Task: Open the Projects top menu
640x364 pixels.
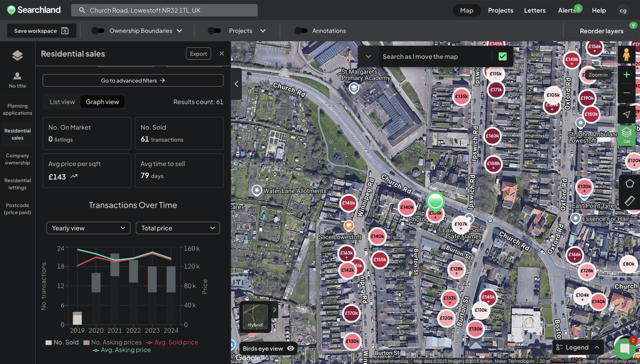Action: (x=500, y=10)
